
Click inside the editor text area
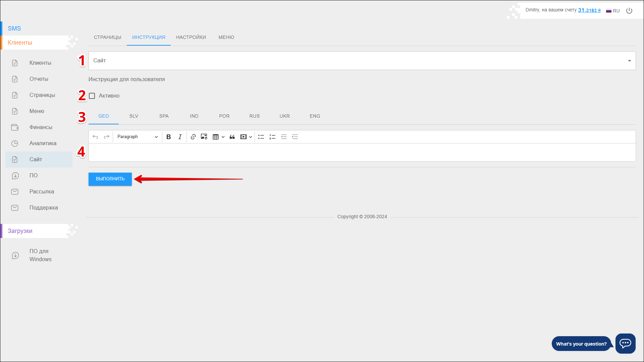[362, 153]
